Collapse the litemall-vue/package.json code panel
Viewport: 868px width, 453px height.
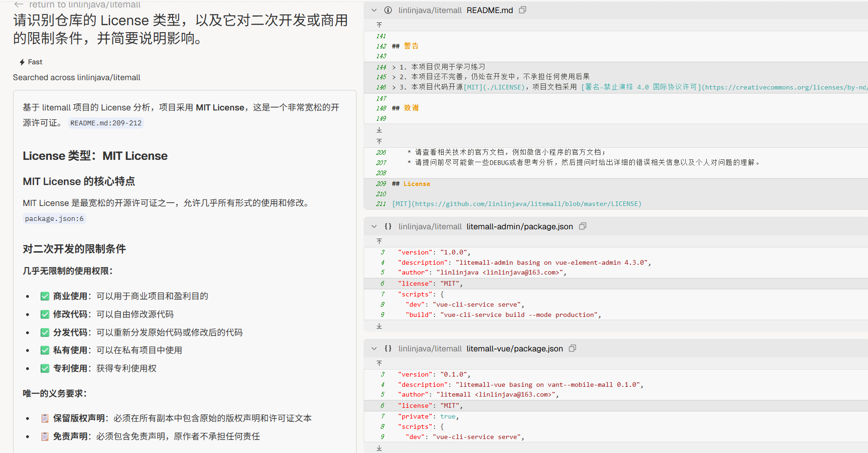(374, 349)
